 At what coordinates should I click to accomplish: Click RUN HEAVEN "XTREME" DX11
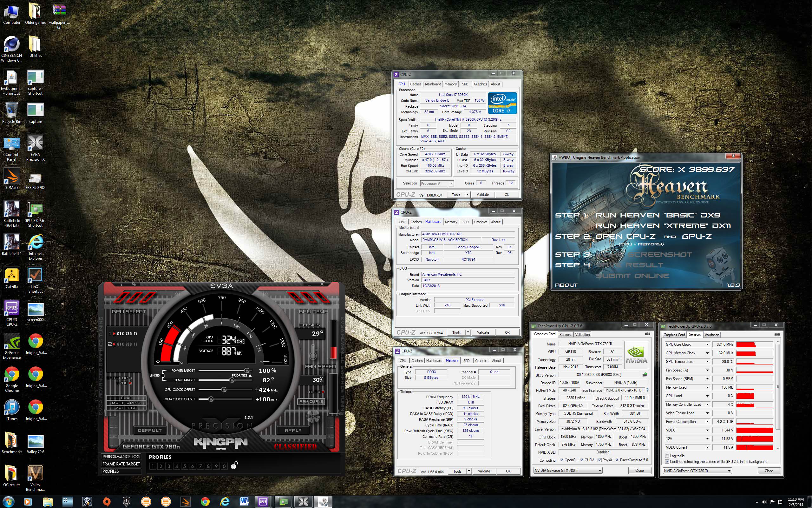[663, 226]
